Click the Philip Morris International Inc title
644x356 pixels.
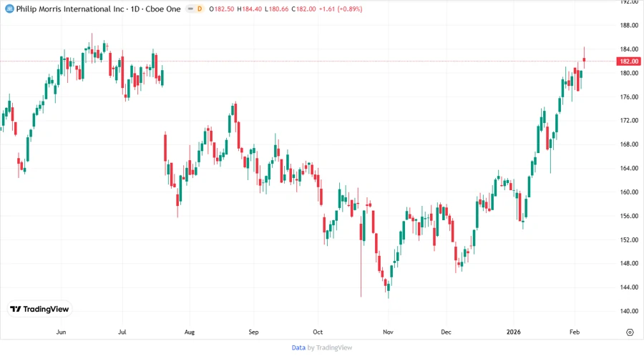70,9
